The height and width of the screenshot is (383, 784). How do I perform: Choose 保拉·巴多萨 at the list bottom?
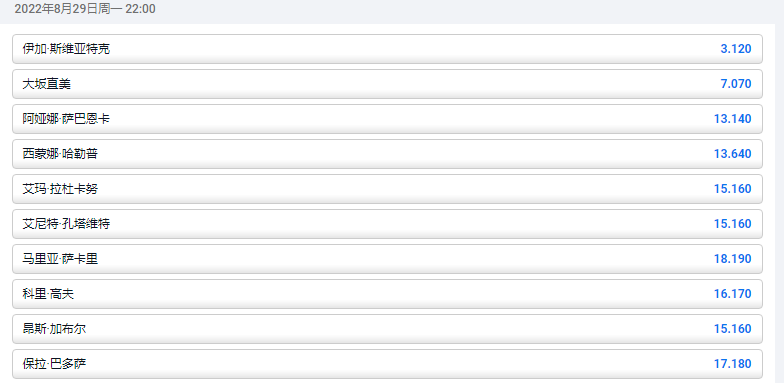pyautogui.click(x=388, y=364)
